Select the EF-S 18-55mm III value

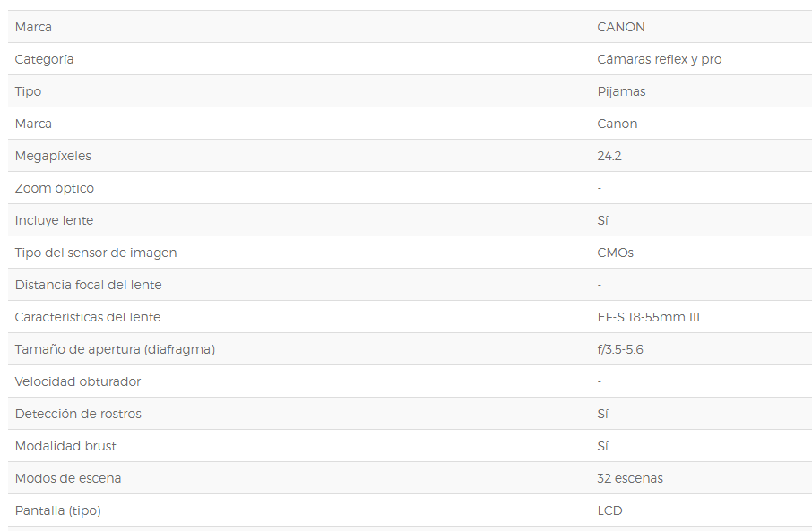[648, 317]
